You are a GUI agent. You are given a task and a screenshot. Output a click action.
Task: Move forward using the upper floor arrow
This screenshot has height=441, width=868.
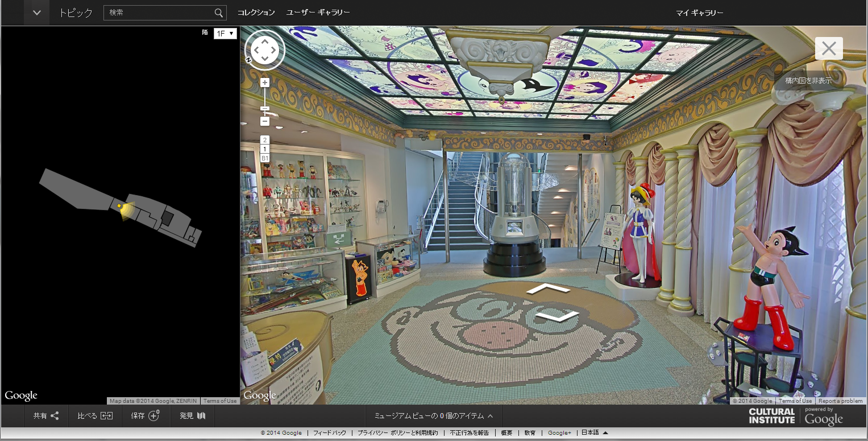(x=548, y=288)
